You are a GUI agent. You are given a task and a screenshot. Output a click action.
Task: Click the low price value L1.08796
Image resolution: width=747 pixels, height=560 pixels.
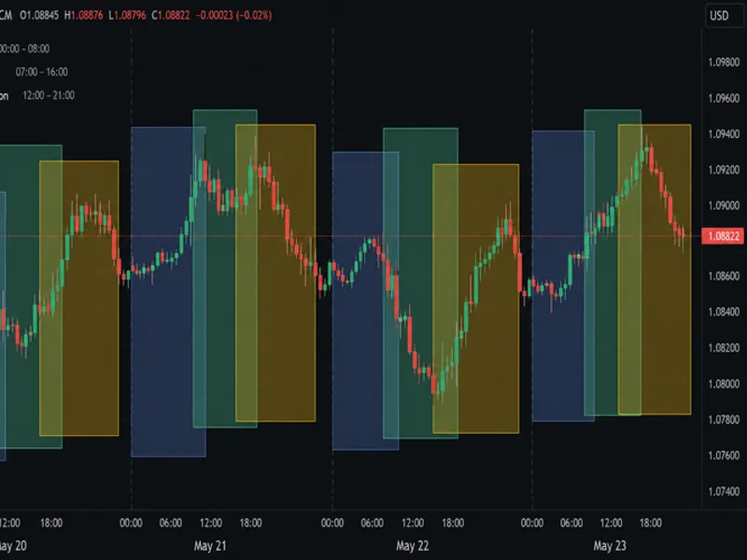[127, 15]
